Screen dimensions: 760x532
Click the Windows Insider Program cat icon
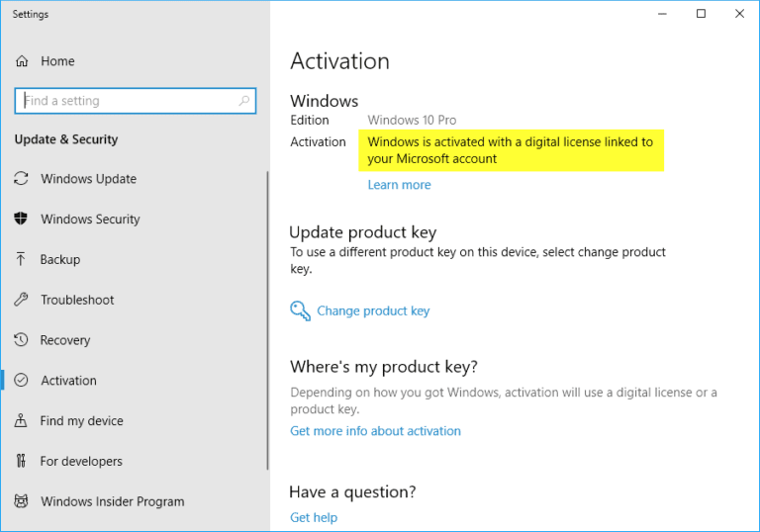21,500
